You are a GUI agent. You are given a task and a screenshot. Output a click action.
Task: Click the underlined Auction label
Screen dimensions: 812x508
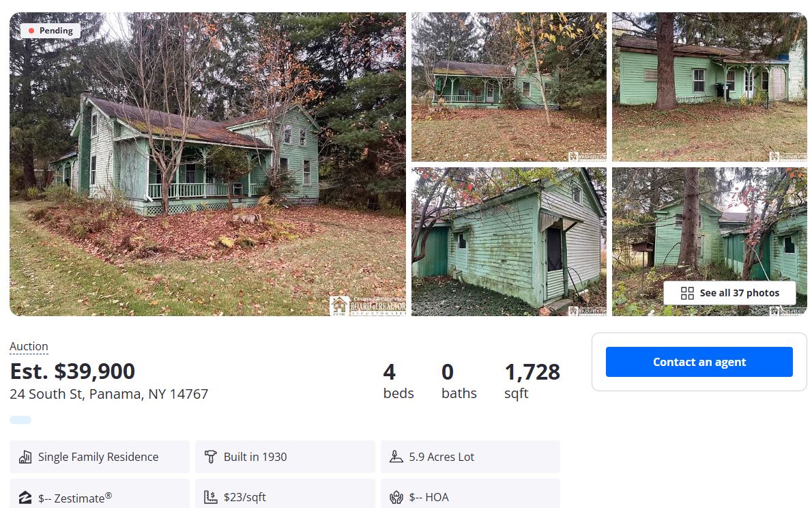(x=29, y=346)
